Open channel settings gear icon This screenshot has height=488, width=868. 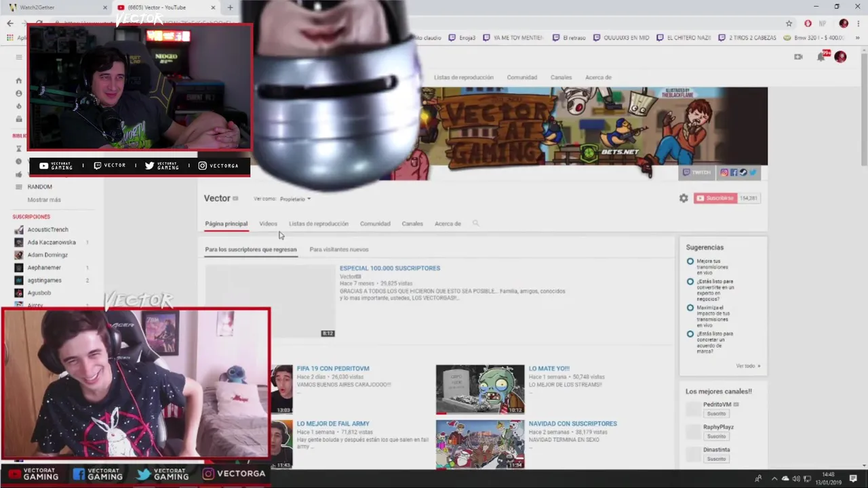click(x=684, y=198)
